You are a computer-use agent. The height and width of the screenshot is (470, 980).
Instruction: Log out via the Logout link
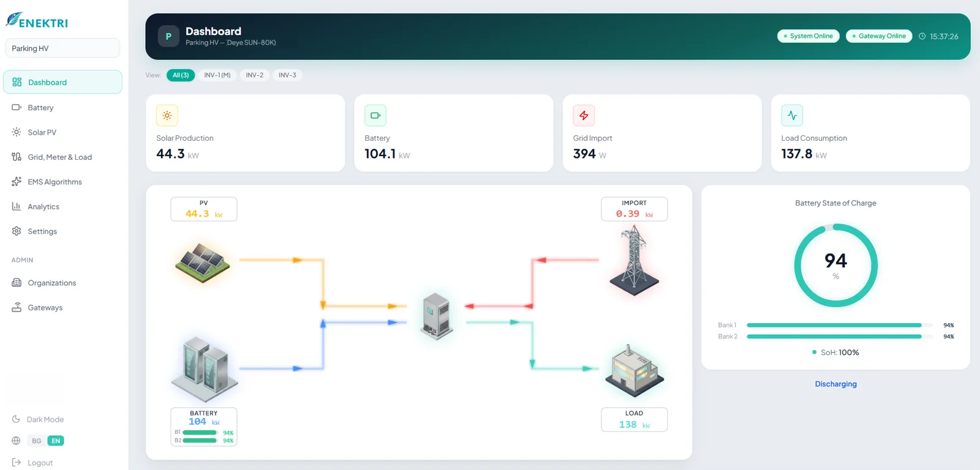coord(40,463)
